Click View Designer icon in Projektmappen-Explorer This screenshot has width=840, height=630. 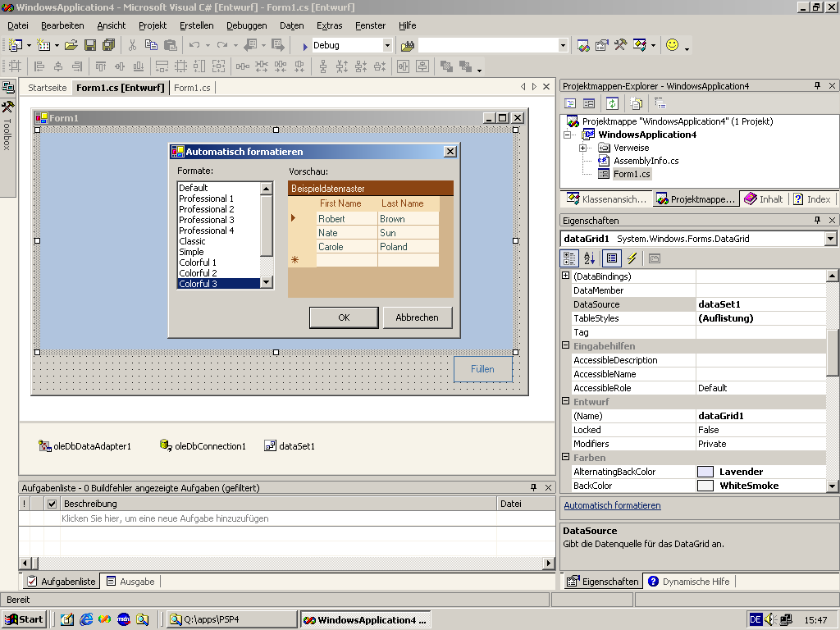(x=589, y=103)
